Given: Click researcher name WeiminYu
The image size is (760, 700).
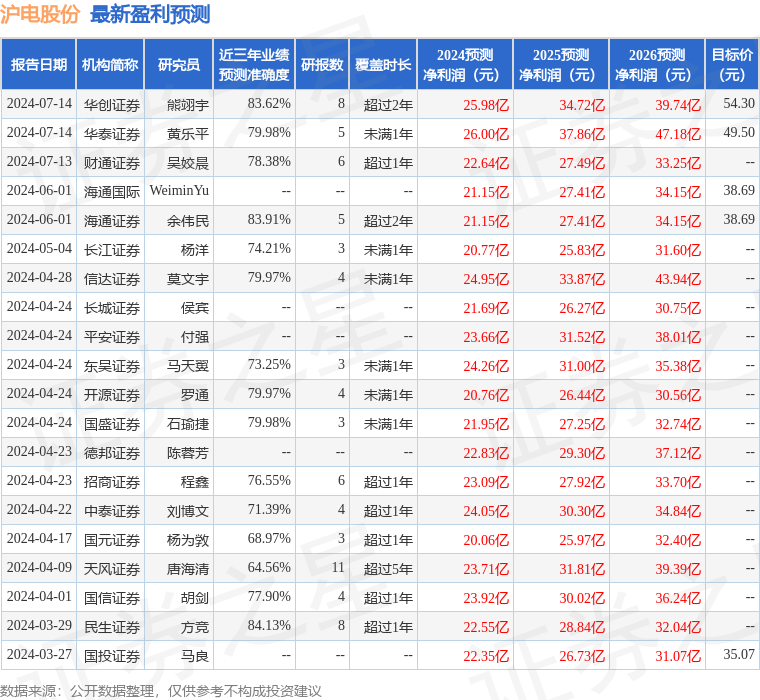Looking at the screenshot, I should [179, 191].
